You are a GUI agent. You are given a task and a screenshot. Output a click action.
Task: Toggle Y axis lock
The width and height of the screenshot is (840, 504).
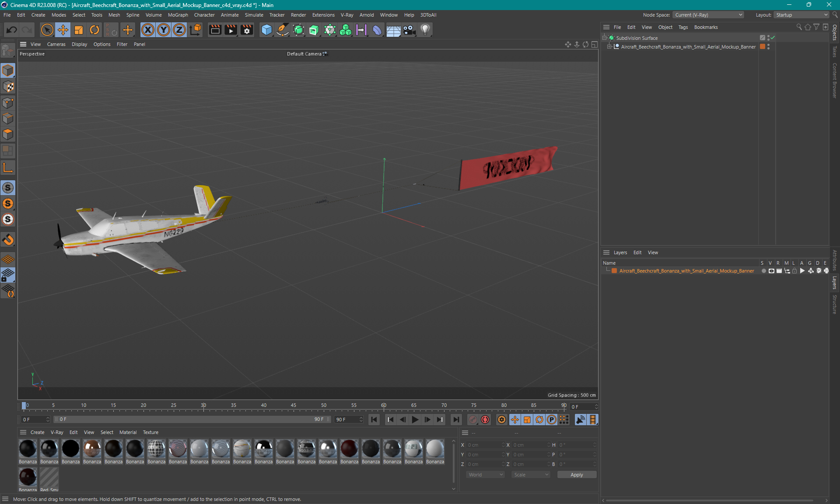pyautogui.click(x=164, y=30)
